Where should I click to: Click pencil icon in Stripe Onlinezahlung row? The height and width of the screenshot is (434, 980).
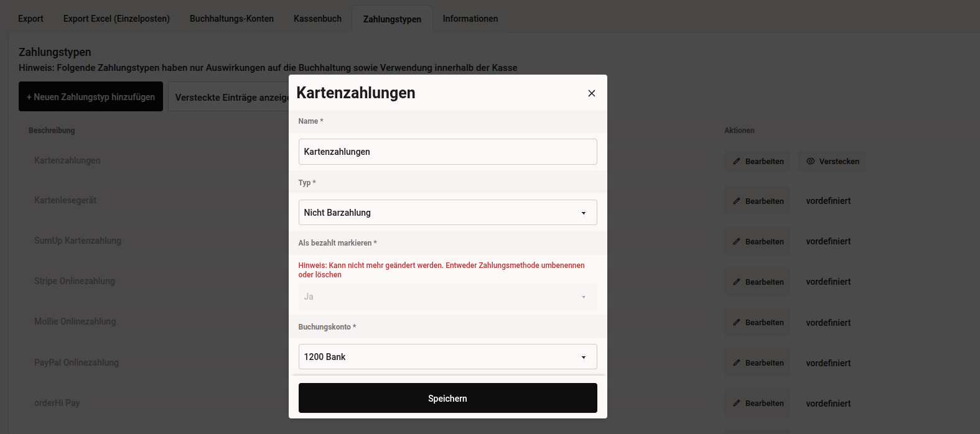tap(737, 282)
